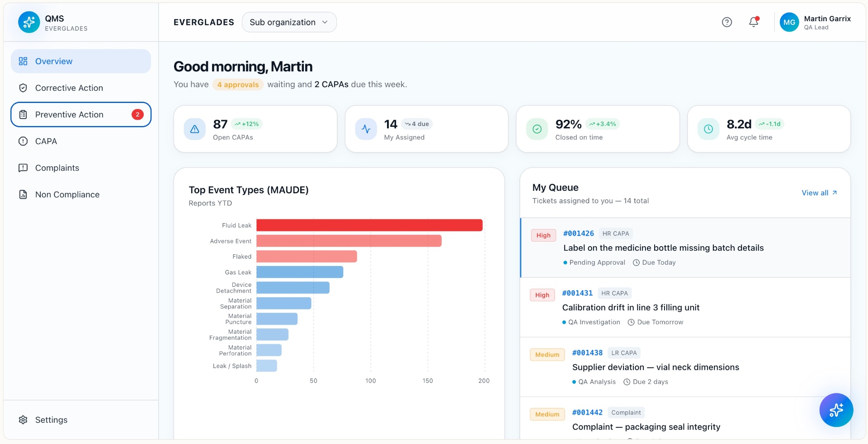Image resolution: width=868 pixels, height=444 pixels.
Task: Click the CAPA alert circle icon
Action: point(23,141)
